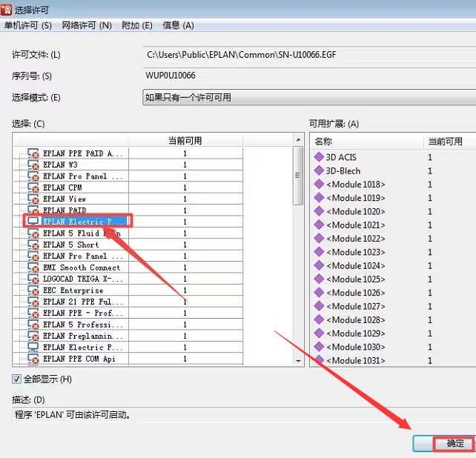
Task: Select the <Module 1031> entry
Action: [355, 360]
